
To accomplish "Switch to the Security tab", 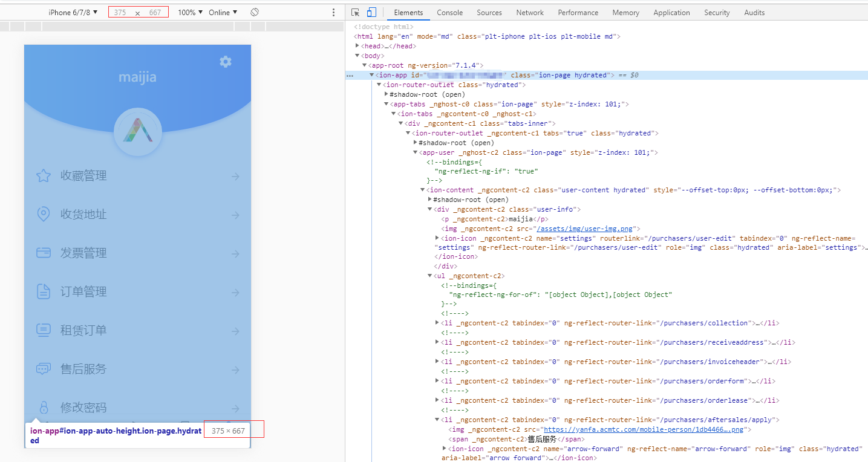I will pos(717,12).
